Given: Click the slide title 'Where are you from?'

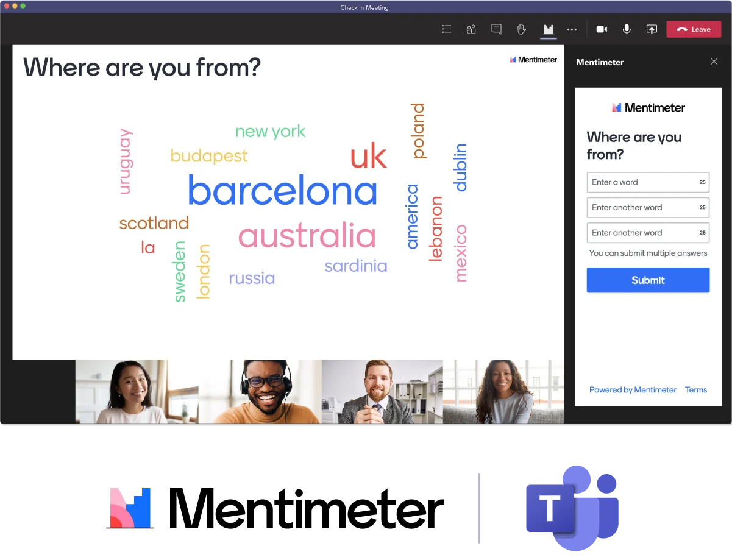Looking at the screenshot, I should 142,68.
